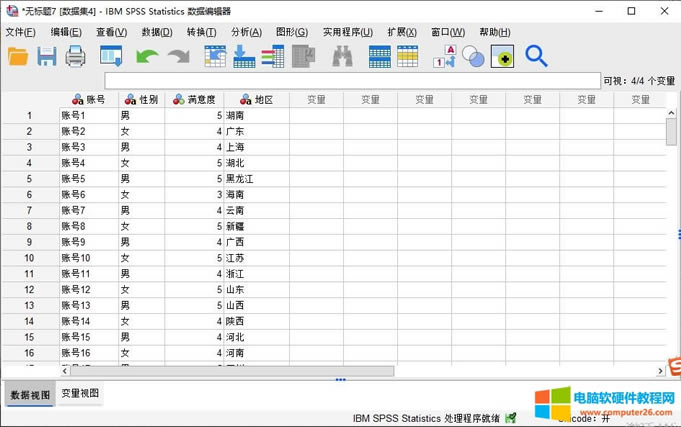Click the Search magnifier icon
This screenshot has height=427, width=681.
click(x=536, y=57)
